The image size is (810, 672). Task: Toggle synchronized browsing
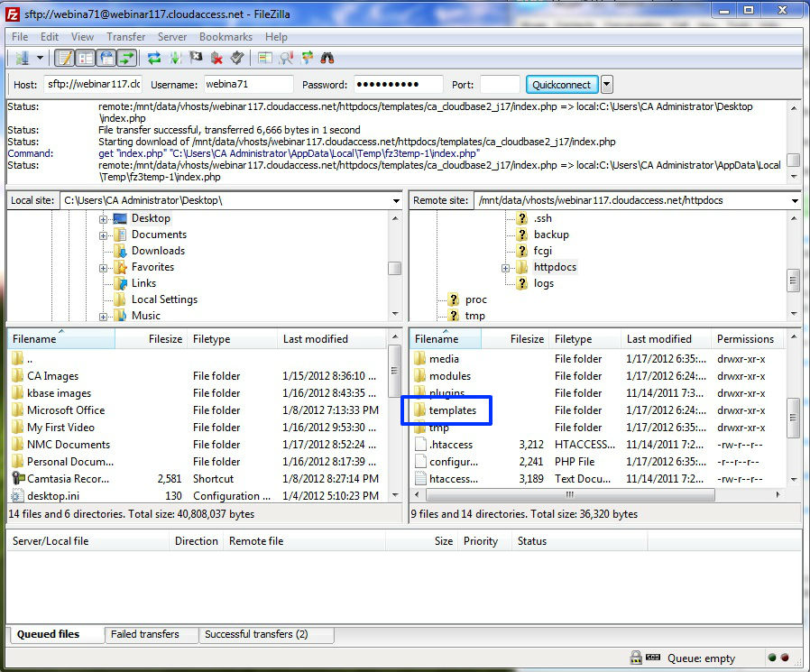pos(307,58)
